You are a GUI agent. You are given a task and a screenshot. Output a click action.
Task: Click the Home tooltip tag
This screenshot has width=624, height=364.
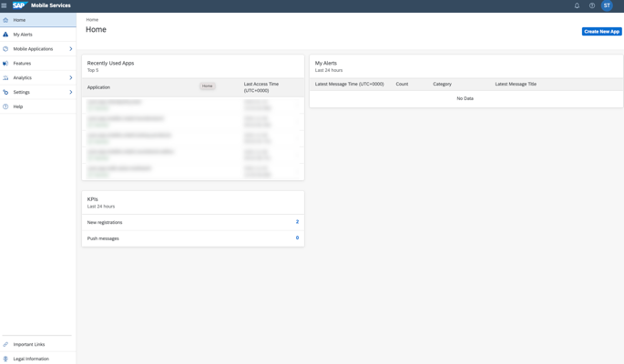click(x=208, y=86)
